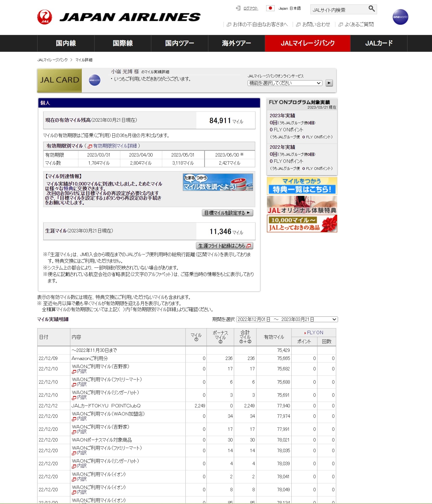This screenshot has width=432, height=504.
Task: Open the 国内線 menu tab
Action: tap(66, 43)
